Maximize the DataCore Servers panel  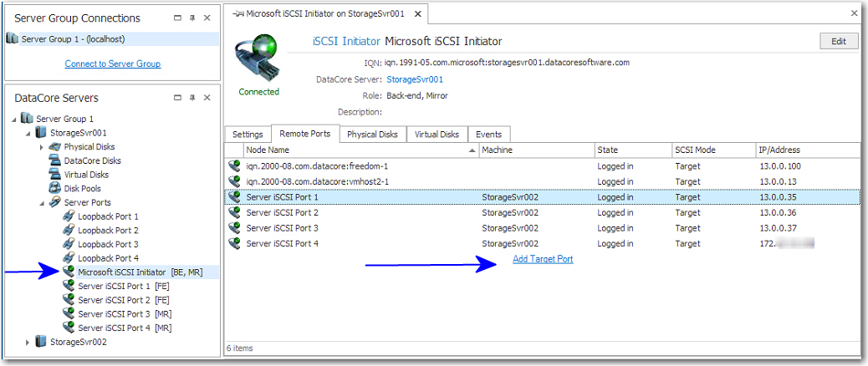(177, 97)
